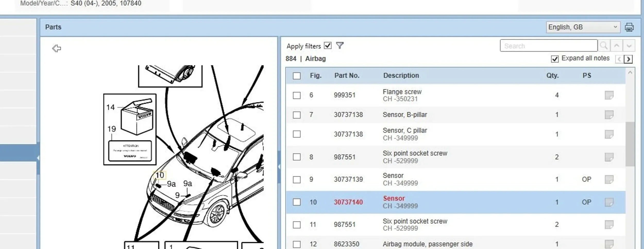Open note icon for part 30737139 row

(609, 179)
